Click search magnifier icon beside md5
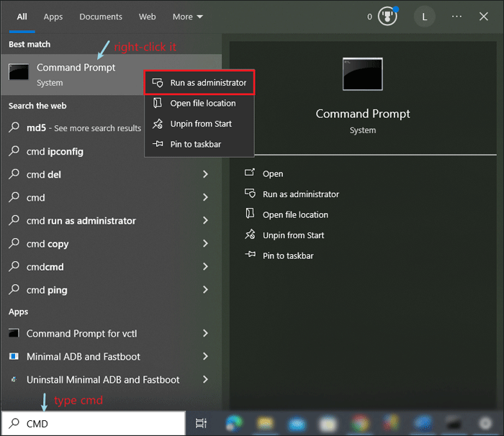The width and height of the screenshot is (504, 436). [14, 127]
